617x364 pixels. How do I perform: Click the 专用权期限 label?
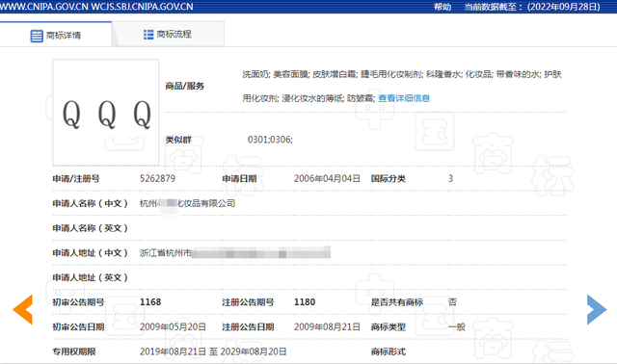point(74,351)
